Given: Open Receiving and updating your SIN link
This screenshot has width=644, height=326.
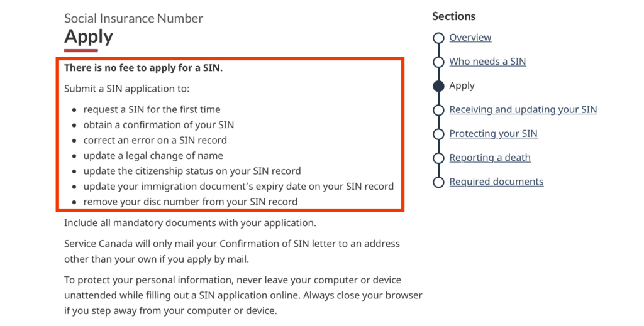Looking at the screenshot, I should click(x=523, y=110).
